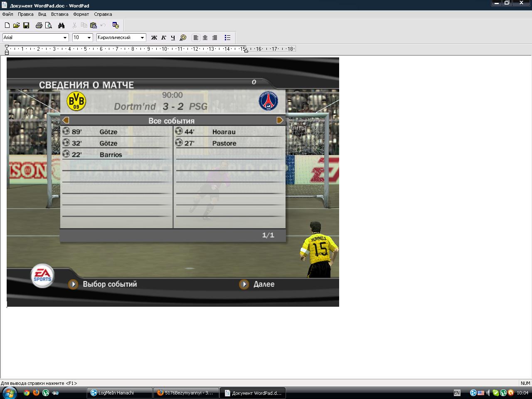This screenshot has width=532, height=399.
Task: Open the uTorrent tray icon
Action: click(x=503, y=393)
